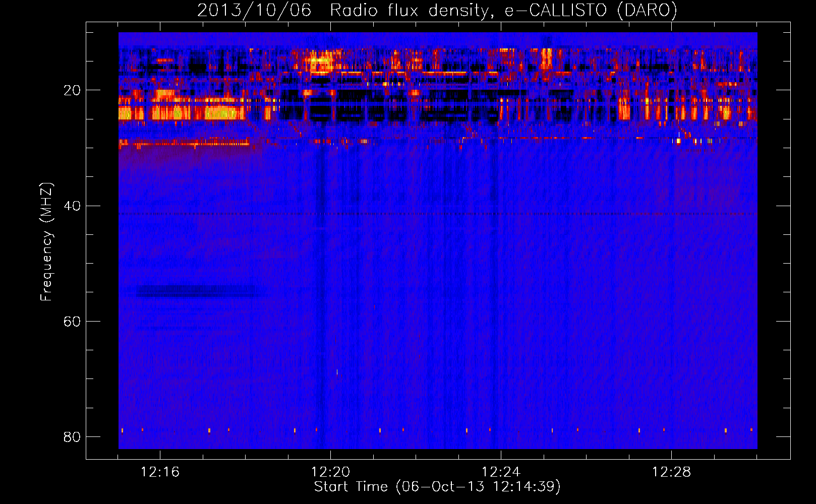The height and width of the screenshot is (504, 816).
Task: Click the 12:28 time tick label
Action: point(671,472)
